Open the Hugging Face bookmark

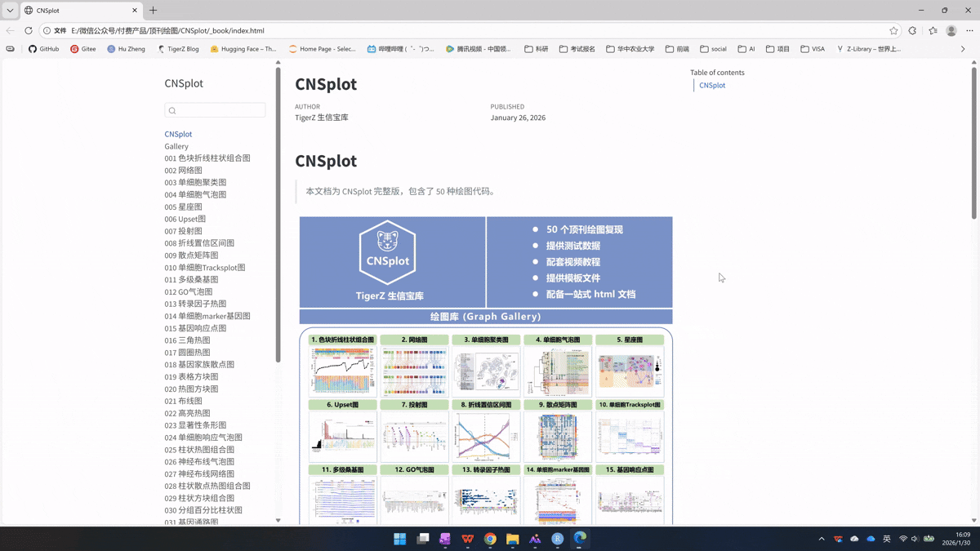[243, 49]
